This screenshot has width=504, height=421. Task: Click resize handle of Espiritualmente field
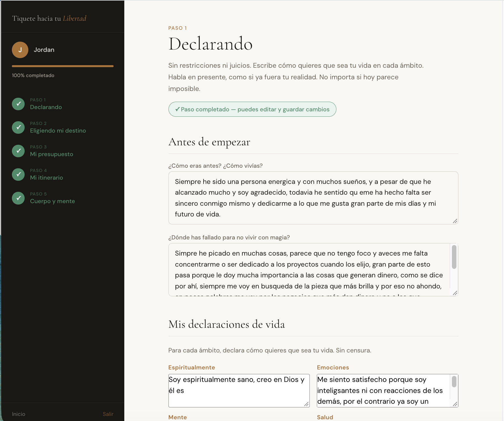click(306, 404)
